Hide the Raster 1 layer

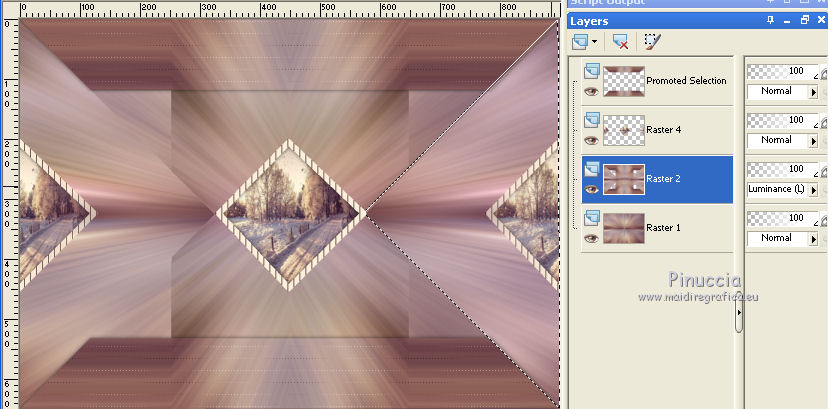point(591,238)
